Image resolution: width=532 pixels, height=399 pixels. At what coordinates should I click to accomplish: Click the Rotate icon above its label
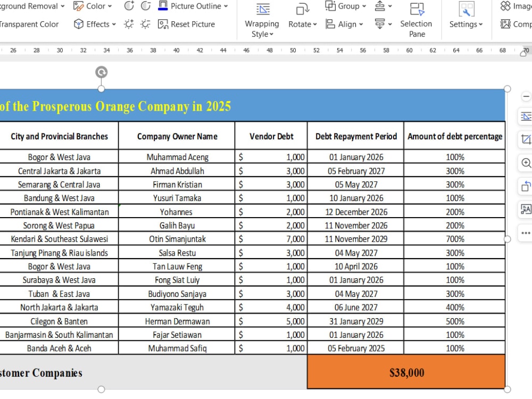click(x=302, y=9)
